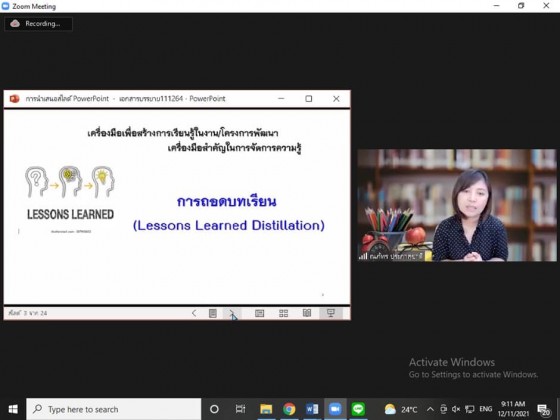Screen dimensions: 560x420
Task: Expand hidden system tray icons chevron
Action: pos(430,409)
